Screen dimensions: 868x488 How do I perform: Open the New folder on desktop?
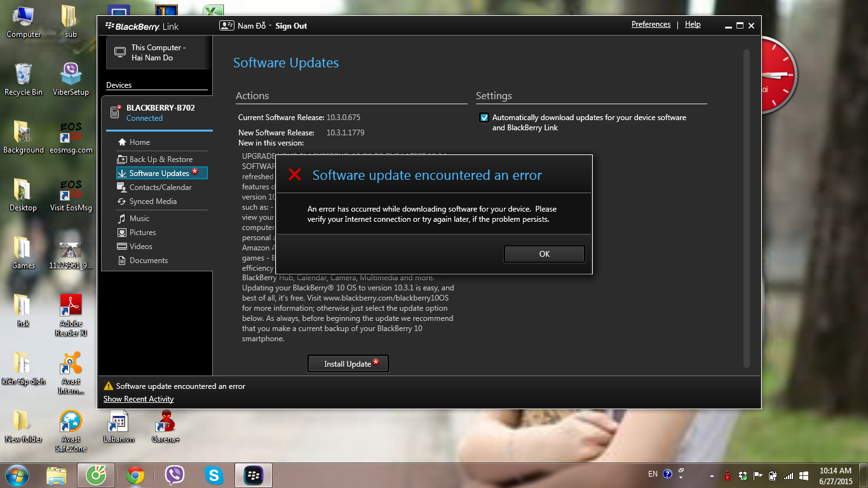(x=24, y=426)
